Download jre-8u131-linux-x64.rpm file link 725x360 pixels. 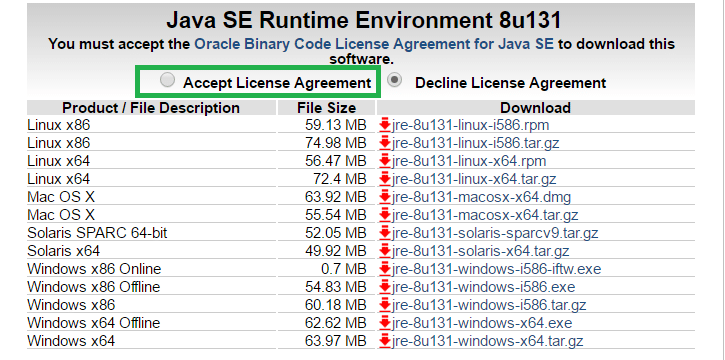pyautogui.click(x=469, y=161)
